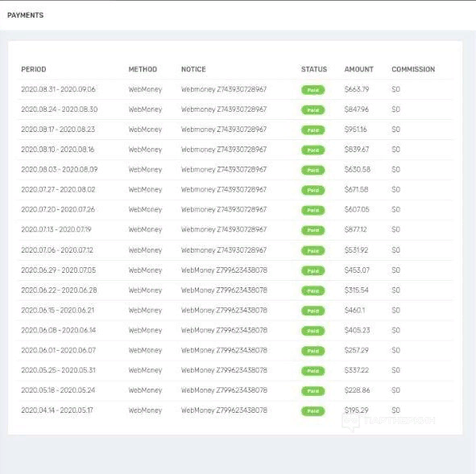Click Paid badge in the $257.29 row
Screen dimensions: 476x474
point(313,351)
